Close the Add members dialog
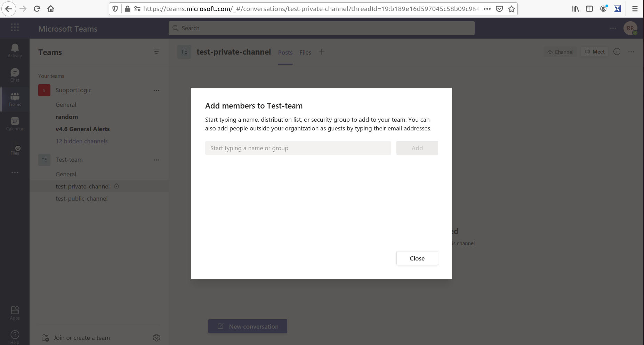The width and height of the screenshot is (644, 345). coord(417,258)
